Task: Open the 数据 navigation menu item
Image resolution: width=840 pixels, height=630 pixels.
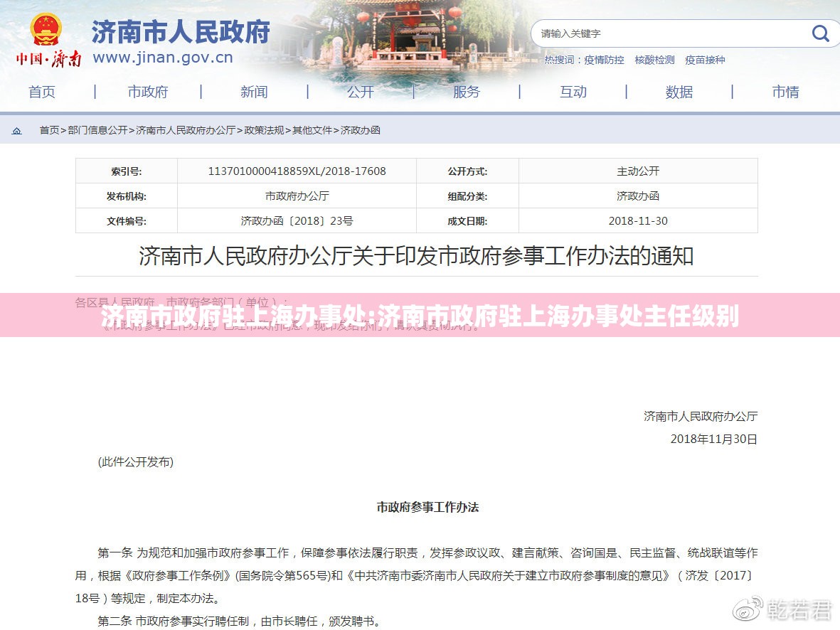Action: click(679, 92)
